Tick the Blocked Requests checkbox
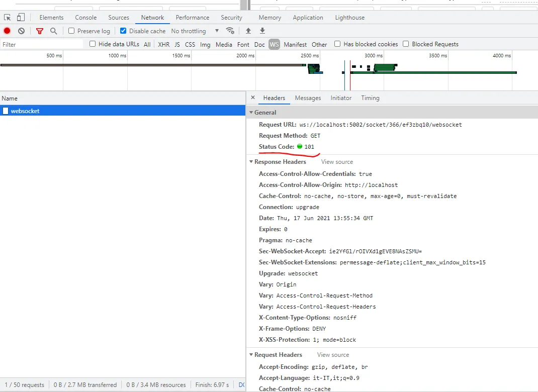 click(x=406, y=44)
